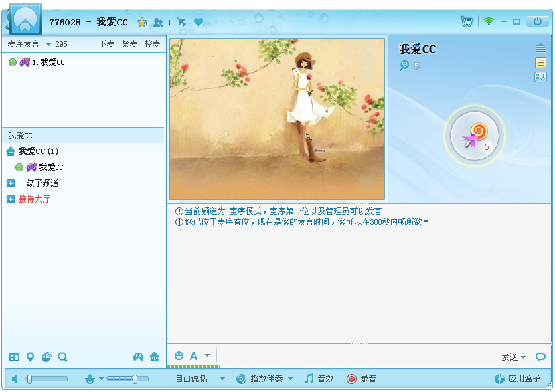Open the game controller icon
This screenshot has width=555, height=392.
138,357
